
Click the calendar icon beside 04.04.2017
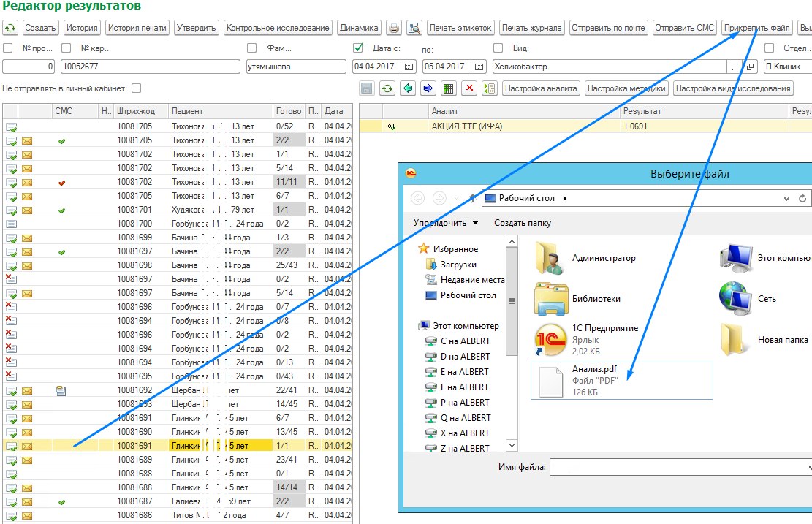(x=409, y=67)
